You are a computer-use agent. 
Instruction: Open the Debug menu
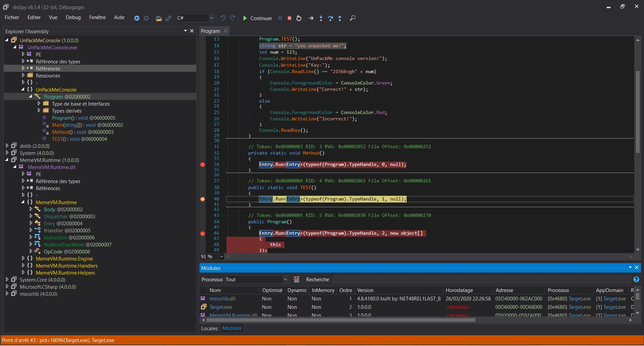(x=73, y=17)
